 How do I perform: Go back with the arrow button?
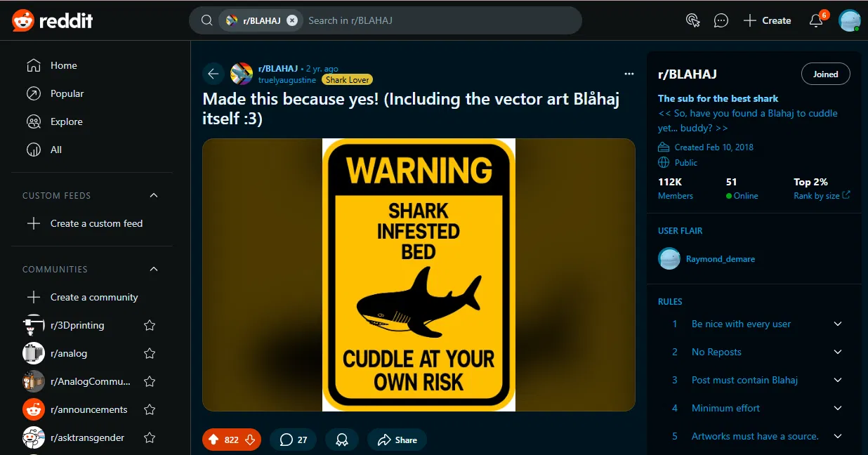pos(213,74)
